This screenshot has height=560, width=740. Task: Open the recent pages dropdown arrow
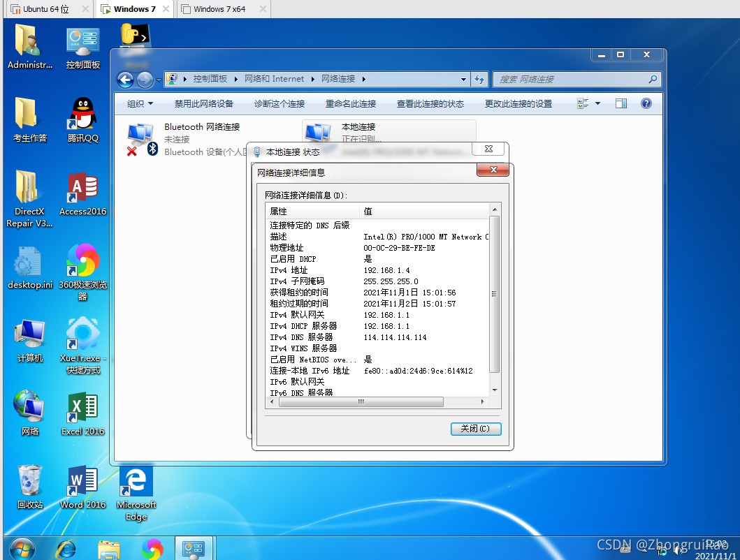(x=159, y=80)
